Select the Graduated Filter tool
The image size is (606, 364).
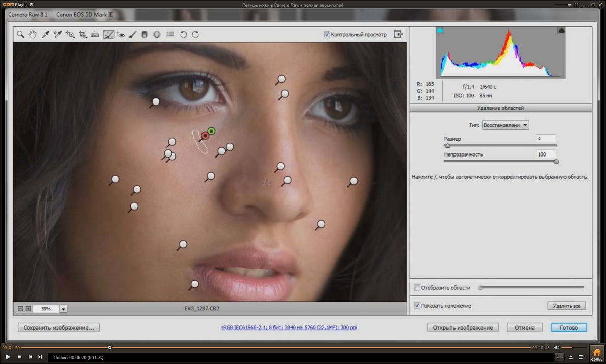coord(144,34)
